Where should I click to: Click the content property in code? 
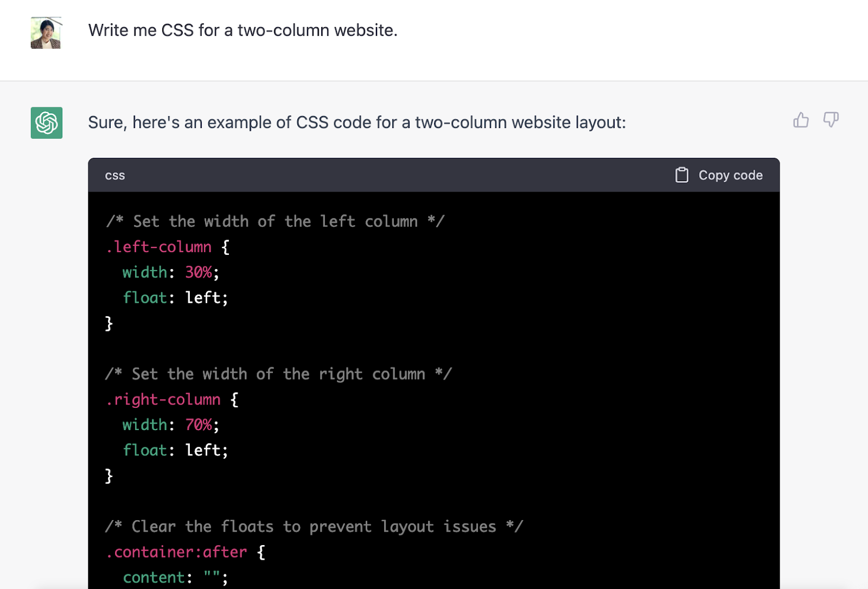pyautogui.click(x=154, y=578)
